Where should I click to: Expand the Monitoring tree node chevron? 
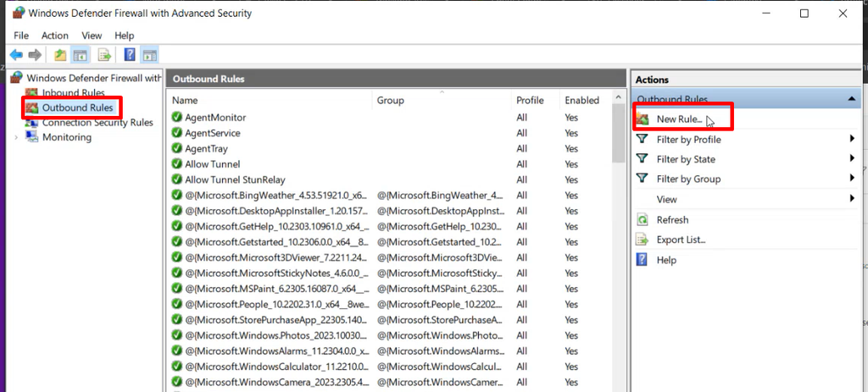pos(16,137)
